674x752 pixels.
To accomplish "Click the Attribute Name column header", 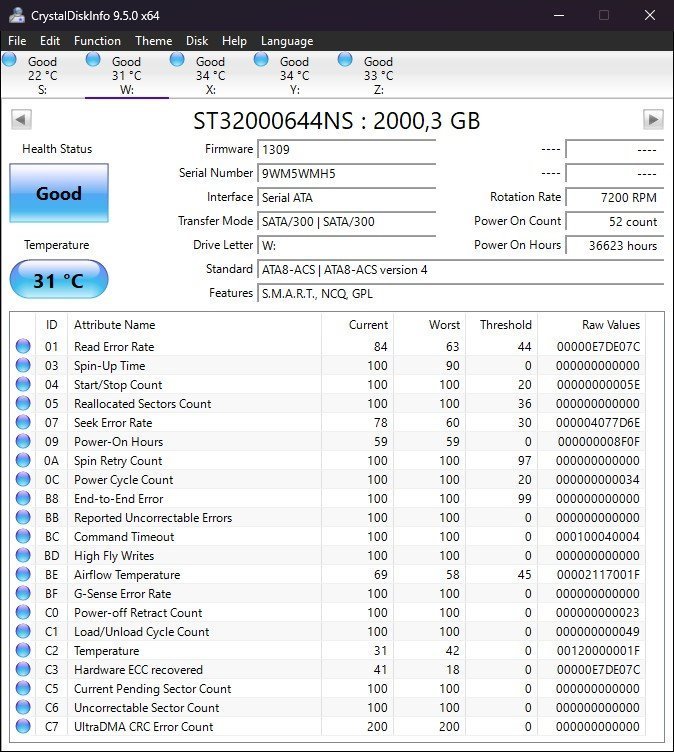I will [114, 325].
